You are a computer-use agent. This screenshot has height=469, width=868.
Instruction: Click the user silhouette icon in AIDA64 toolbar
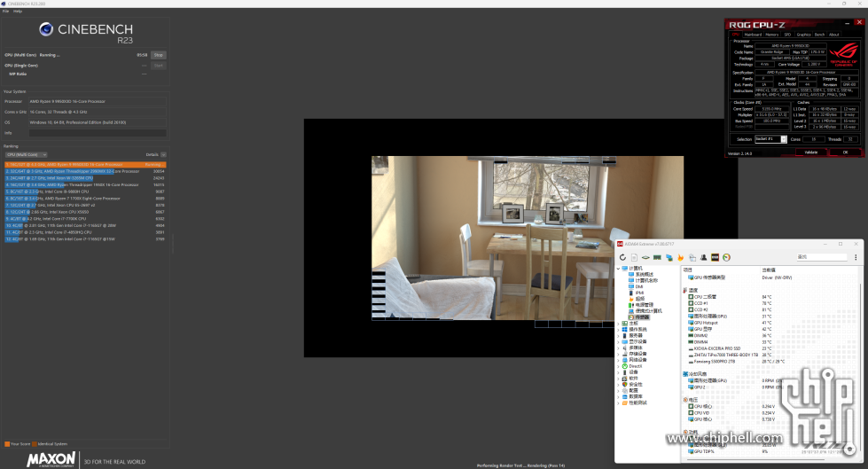click(x=704, y=257)
